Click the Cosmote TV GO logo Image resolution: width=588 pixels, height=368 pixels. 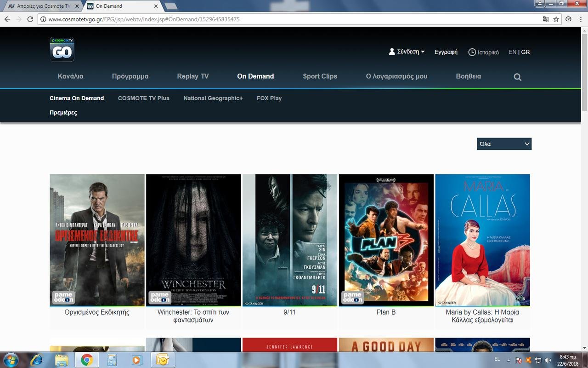[62, 49]
